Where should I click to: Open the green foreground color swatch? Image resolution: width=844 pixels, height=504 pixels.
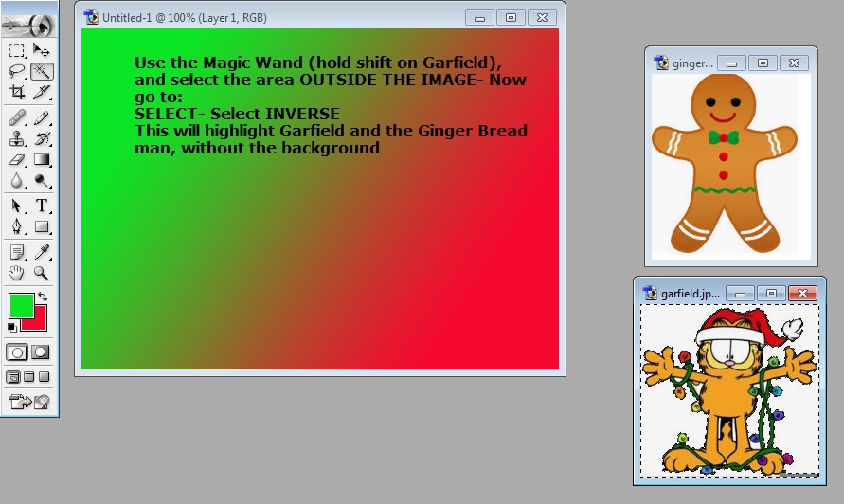22,306
